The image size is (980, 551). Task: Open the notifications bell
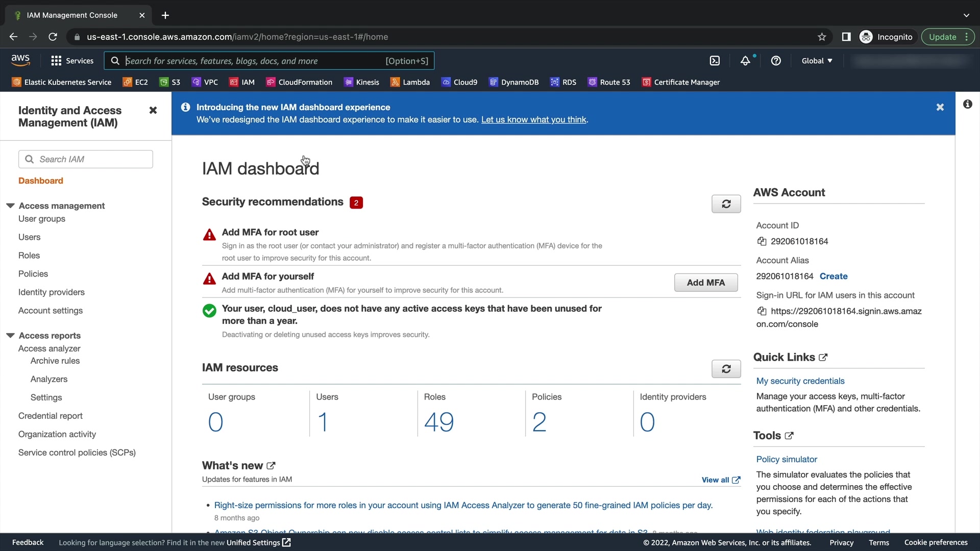click(745, 61)
